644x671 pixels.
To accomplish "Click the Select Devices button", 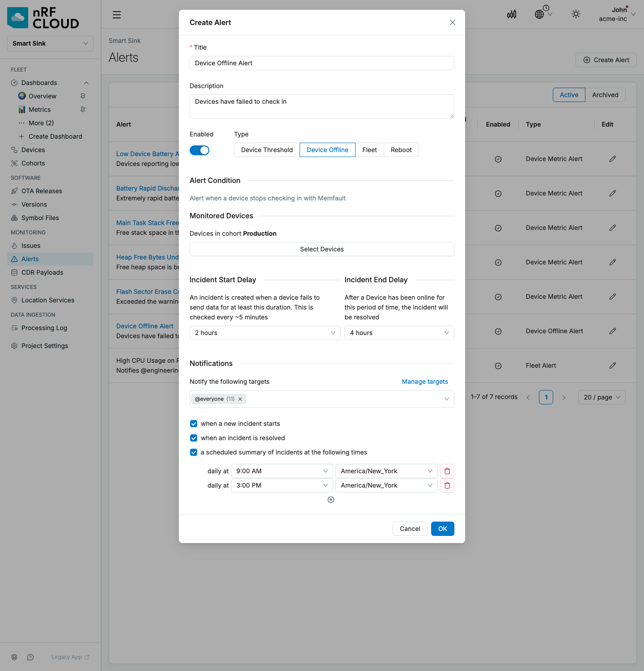I will [322, 249].
